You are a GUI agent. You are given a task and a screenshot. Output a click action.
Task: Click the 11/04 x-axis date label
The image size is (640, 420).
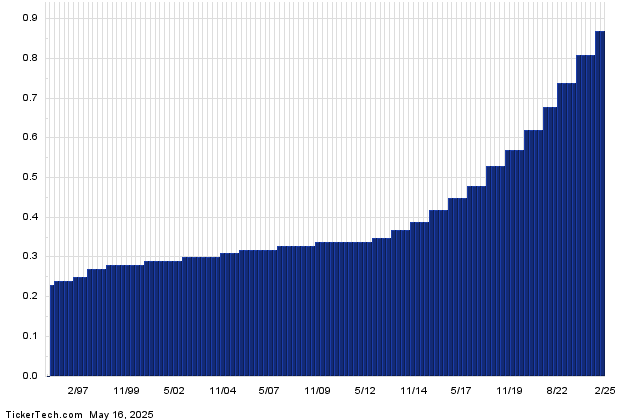(x=222, y=391)
